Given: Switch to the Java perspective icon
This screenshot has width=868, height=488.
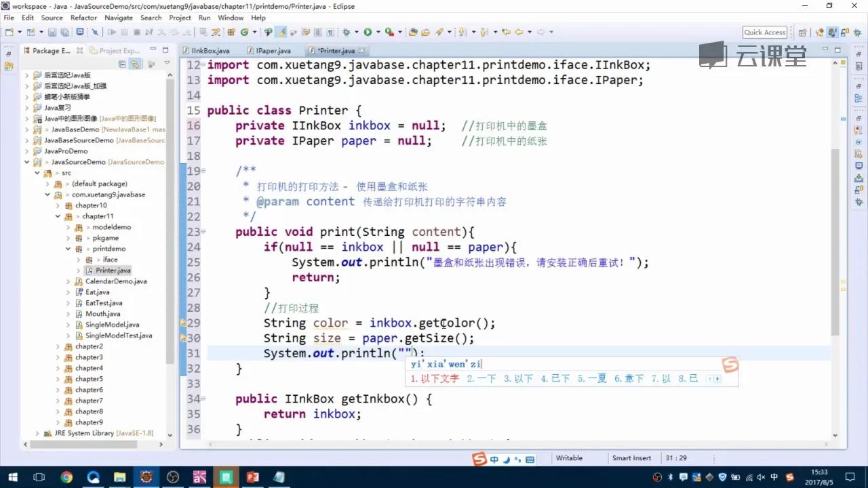Looking at the screenshot, I should click(x=831, y=33).
